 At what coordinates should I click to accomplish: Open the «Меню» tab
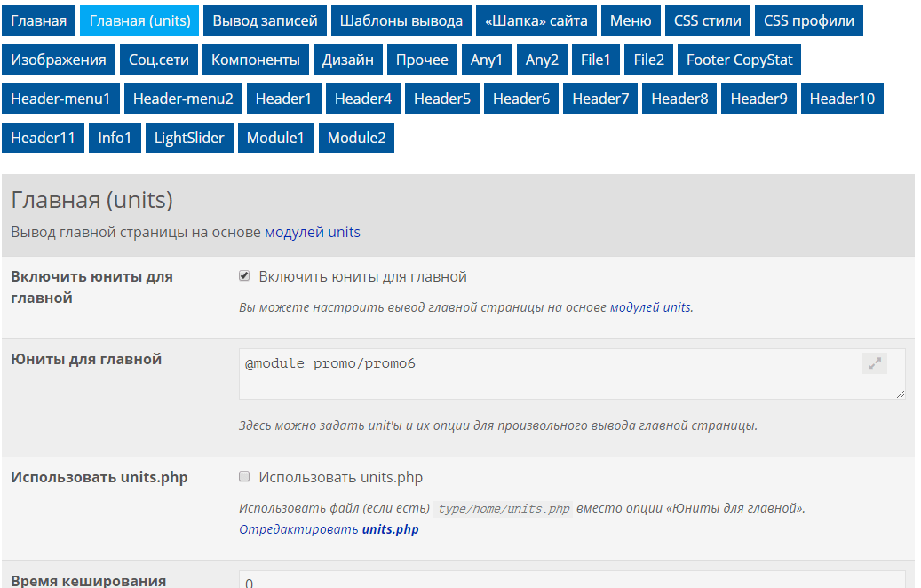pyautogui.click(x=631, y=20)
